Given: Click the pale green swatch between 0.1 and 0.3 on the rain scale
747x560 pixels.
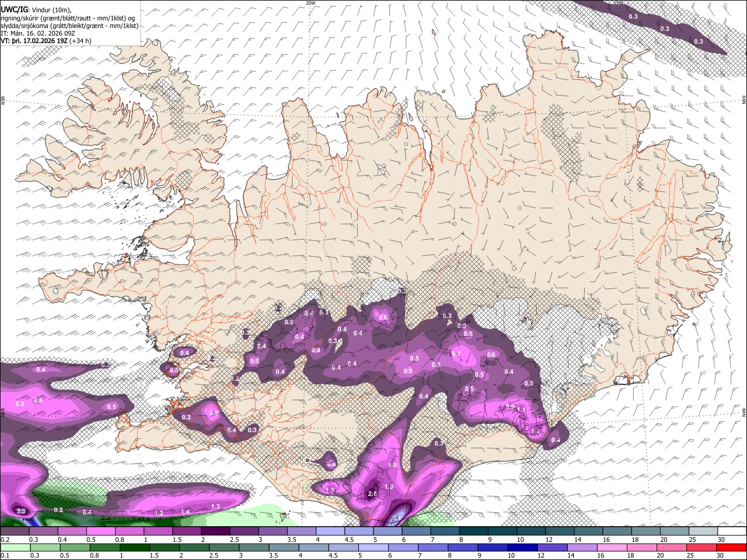Looking at the screenshot, I should pos(15,547).
